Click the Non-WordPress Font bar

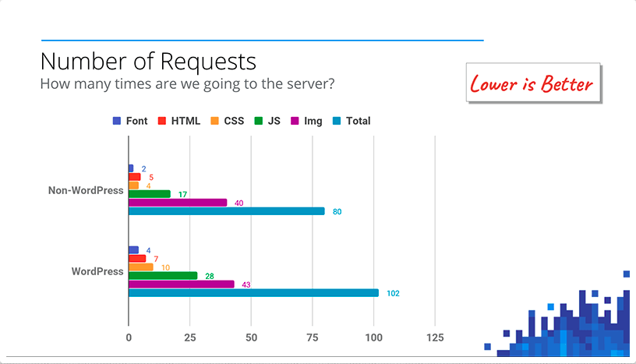click(131, 168)
